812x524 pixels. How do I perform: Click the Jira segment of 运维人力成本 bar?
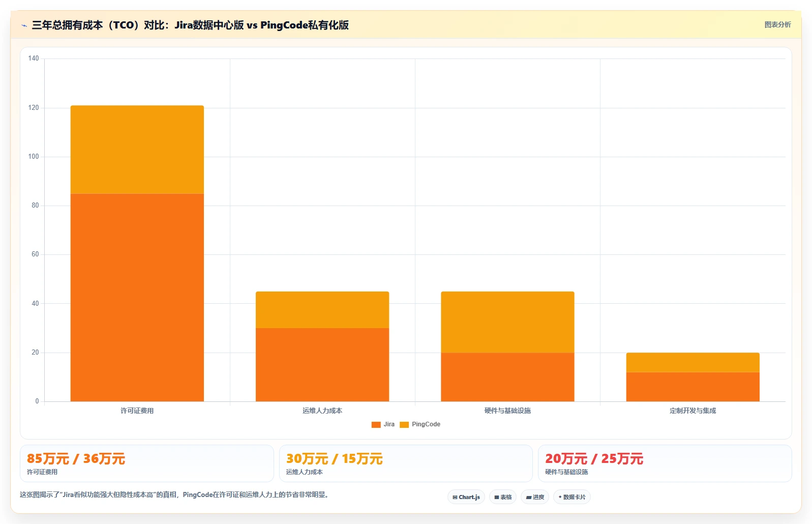(322, 365)
